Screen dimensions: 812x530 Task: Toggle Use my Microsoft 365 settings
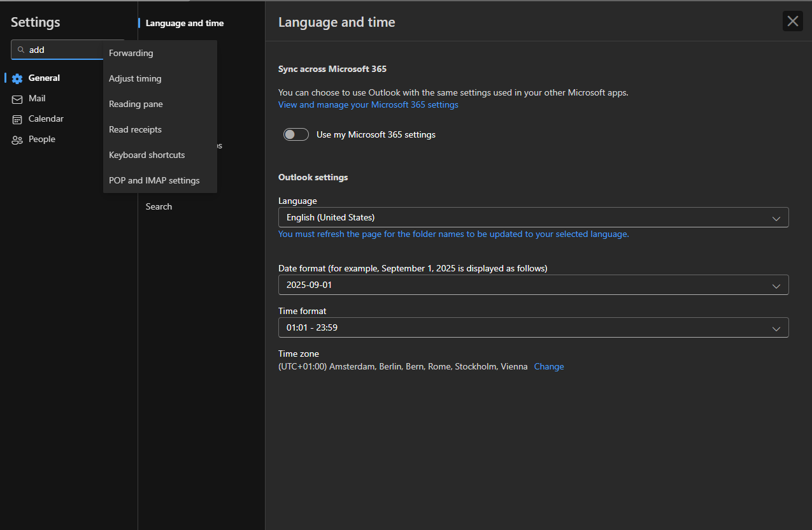pyautogui.click(x=296, y=134)
